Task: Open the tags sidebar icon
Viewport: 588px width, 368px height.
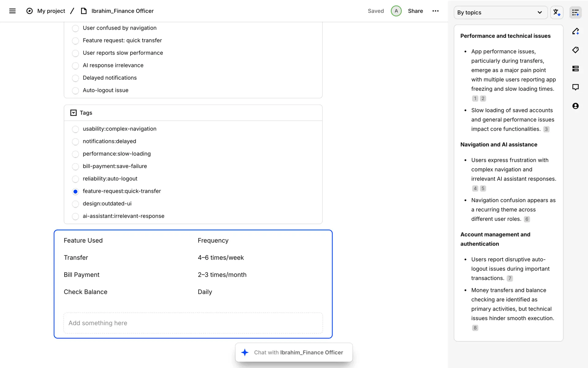Action: [575, 50]
